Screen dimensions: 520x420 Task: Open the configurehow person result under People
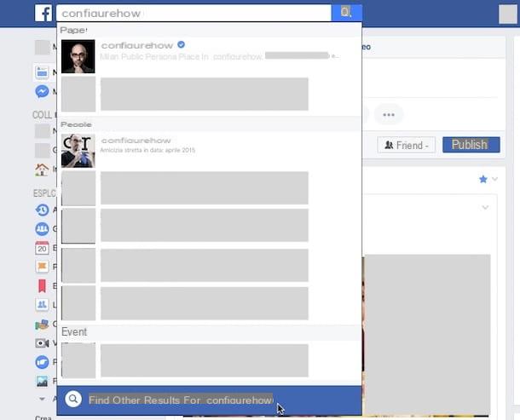(209, 150)
